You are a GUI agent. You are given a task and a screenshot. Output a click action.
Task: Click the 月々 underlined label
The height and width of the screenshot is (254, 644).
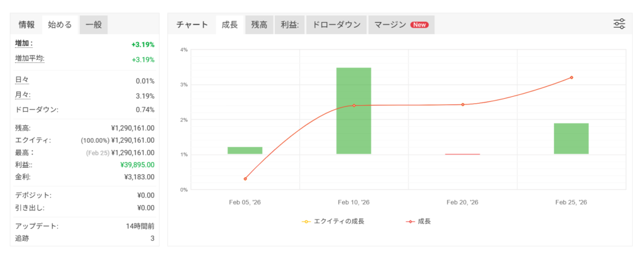(x=21, y=95)
